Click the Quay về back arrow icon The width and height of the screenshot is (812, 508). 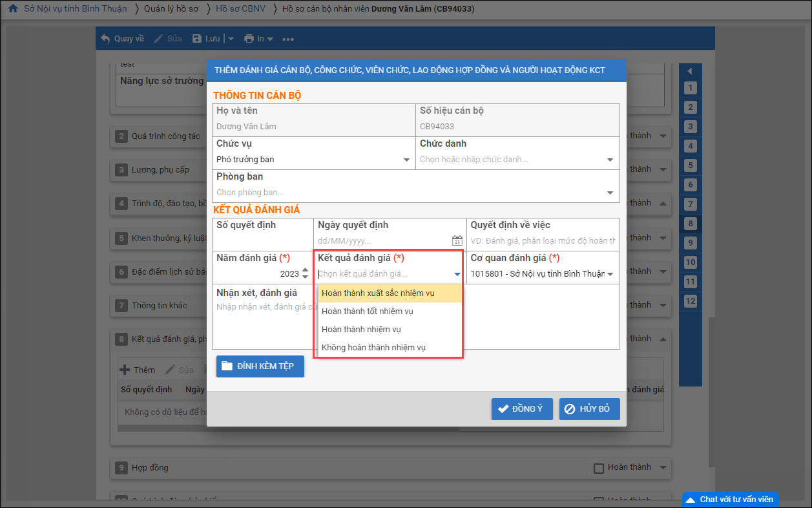[x=106, y=39]
